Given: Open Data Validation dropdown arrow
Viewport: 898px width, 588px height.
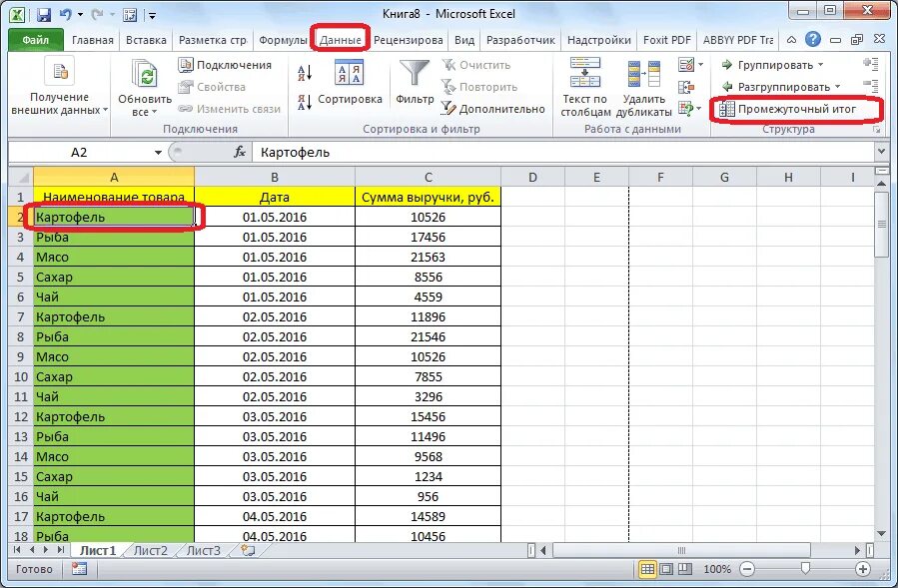Looking at the screenshot, I should (700, 65).
